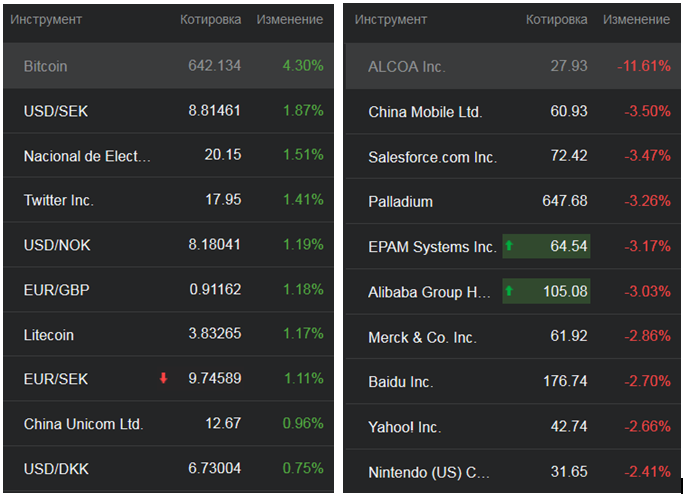Sort left table by Котировка header
Viewport: 685px width, 500px height.
(x=210, y=19)
